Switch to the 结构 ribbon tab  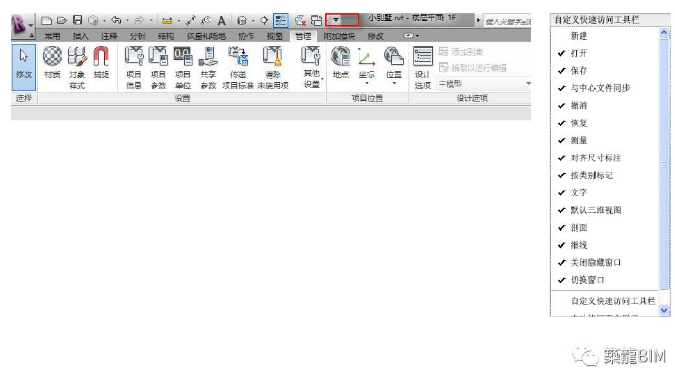pyautogui.click(x=166, y=36)
